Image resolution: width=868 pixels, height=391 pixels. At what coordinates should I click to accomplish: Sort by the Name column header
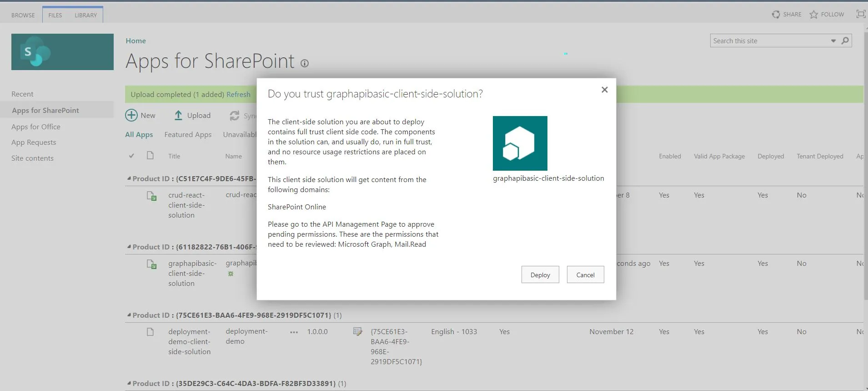coord(234,156)
